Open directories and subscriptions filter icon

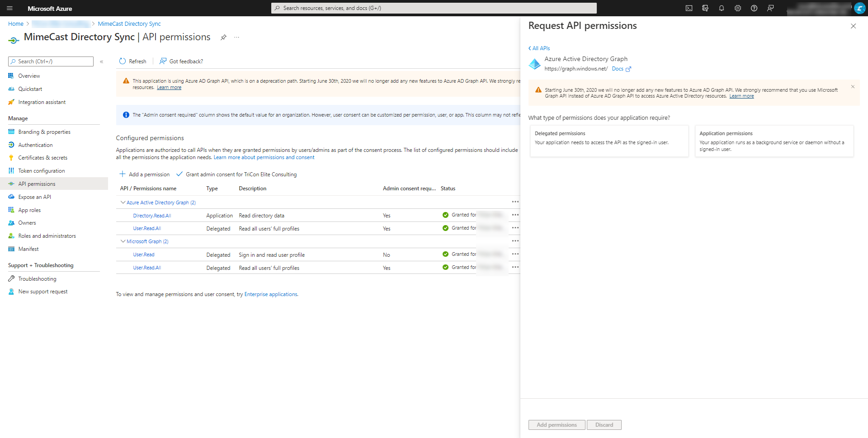705,8
